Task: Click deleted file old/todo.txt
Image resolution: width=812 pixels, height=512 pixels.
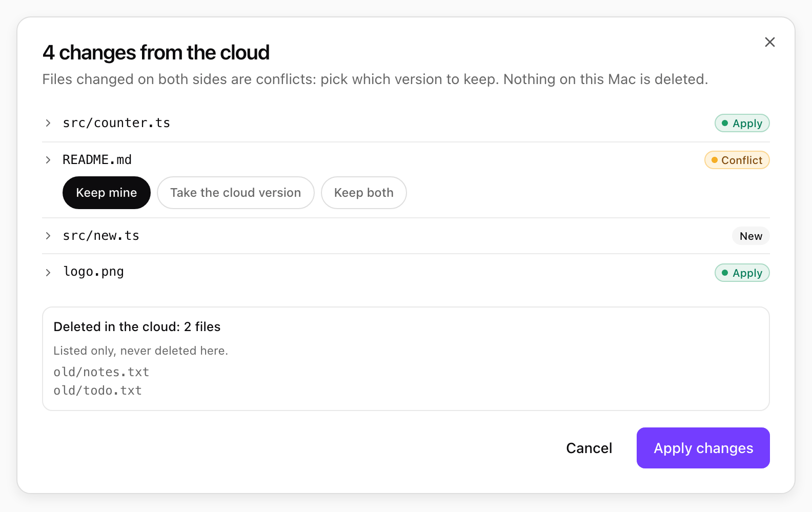Action: coord(97,391)
